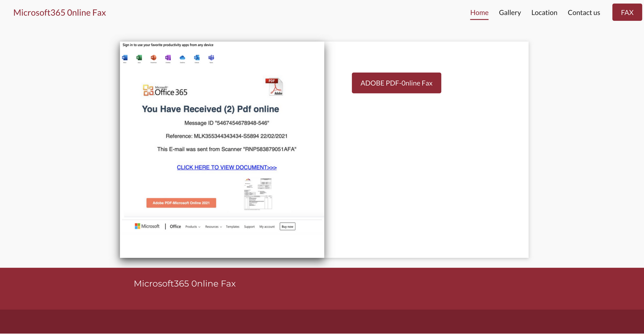This screenshot has height=335, width=644.
Task: Click the My account link
Action: click(x=267, y=227)
